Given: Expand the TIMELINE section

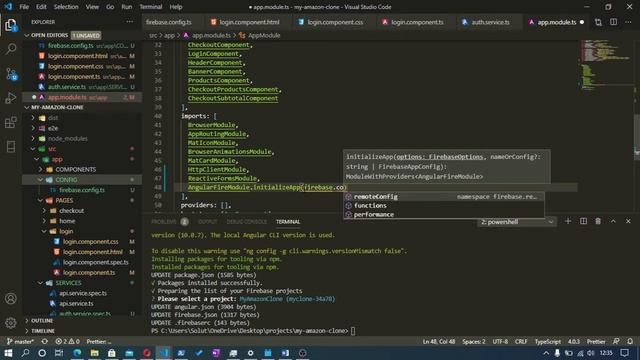Looking at the screenshot, I should pyautogui.click(x=43, y=331).
